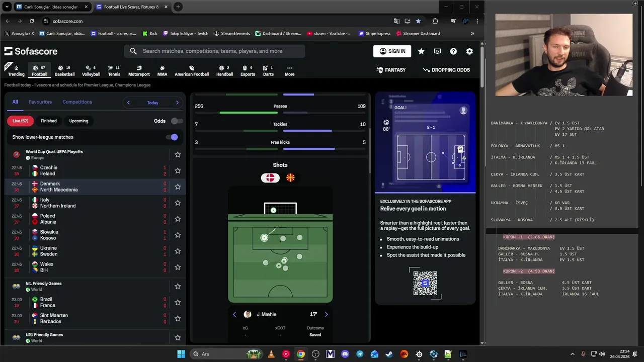
Task: Go to next day arrow
Action: point(177,103)
